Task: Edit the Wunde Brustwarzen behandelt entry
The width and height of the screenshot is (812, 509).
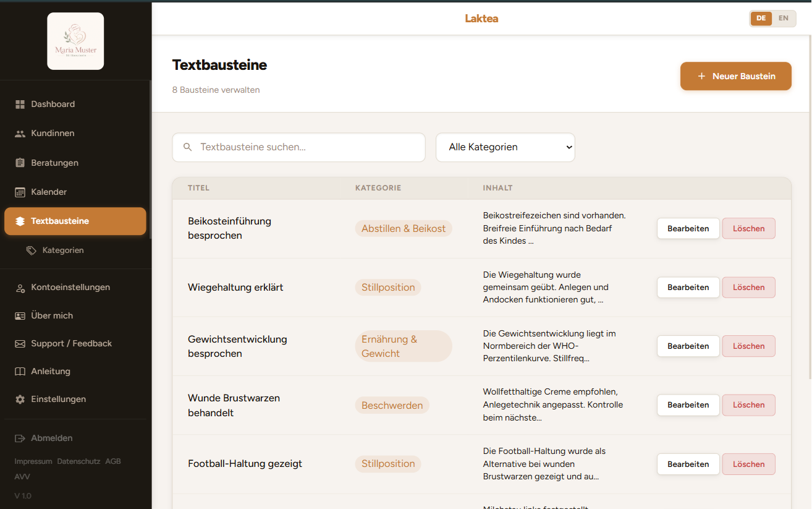Action: point(688,405)
